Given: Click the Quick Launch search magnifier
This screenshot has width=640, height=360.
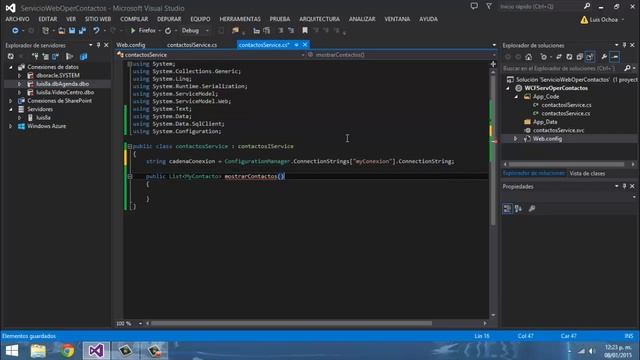Looking at the screenshot, I should (x=587, y=6).
